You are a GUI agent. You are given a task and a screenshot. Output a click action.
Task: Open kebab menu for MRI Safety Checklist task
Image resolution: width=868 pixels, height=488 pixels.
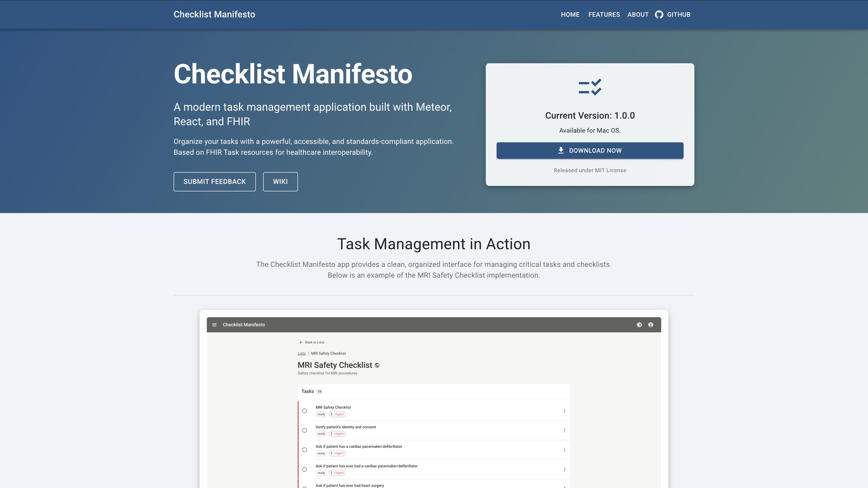click(x=564, y=411)
